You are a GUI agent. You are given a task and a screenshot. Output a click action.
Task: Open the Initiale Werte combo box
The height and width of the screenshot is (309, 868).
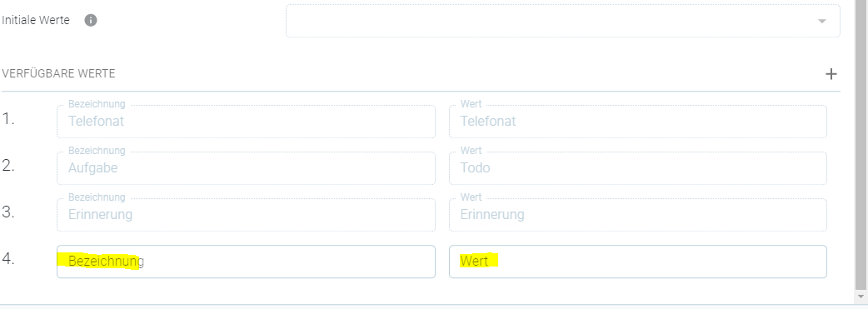click(x=562, y=21)
